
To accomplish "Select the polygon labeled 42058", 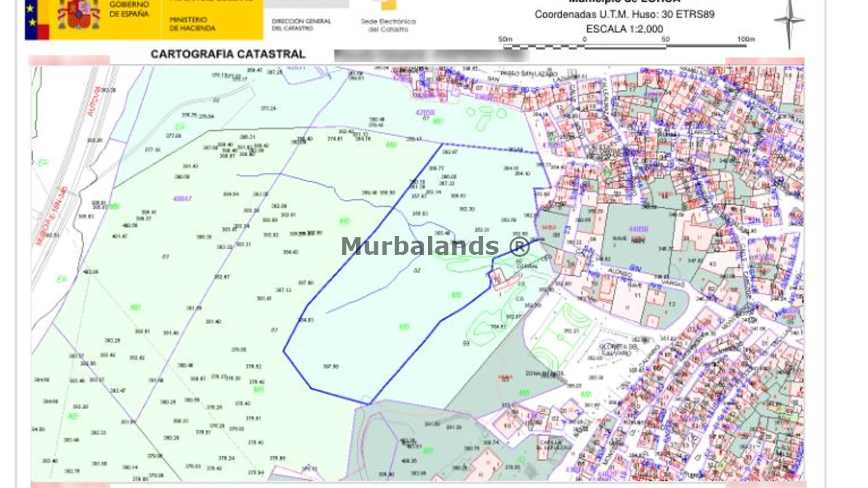I will 425,113.
